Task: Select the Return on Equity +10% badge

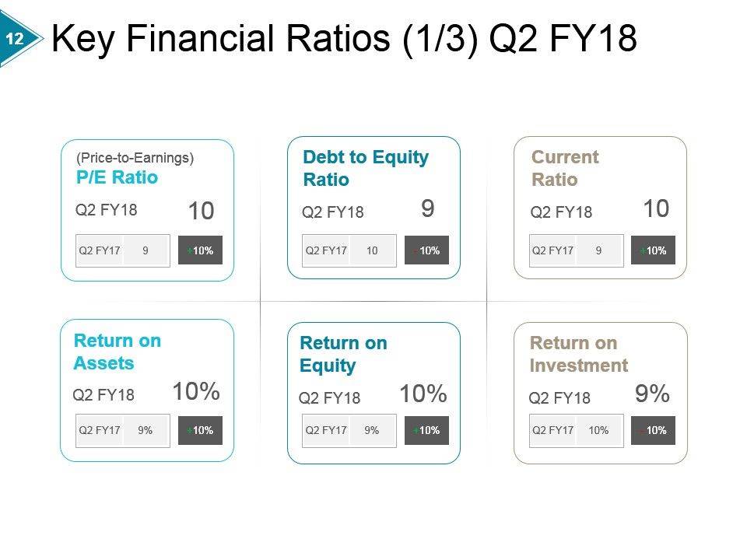Action: click(x=426, y=430)
